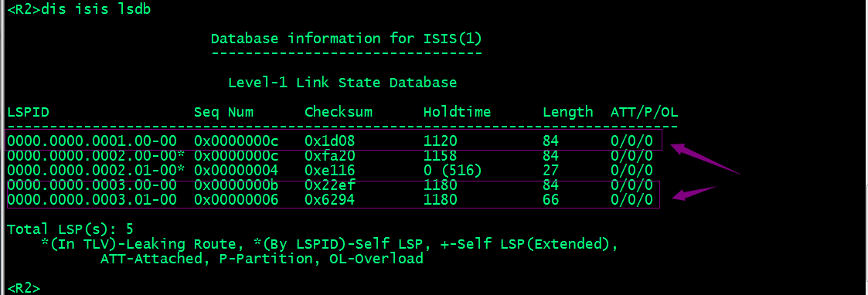Screen dimensions: 868x295
Task: Click holdtime value 1120
Action: (x=440, y=141)
